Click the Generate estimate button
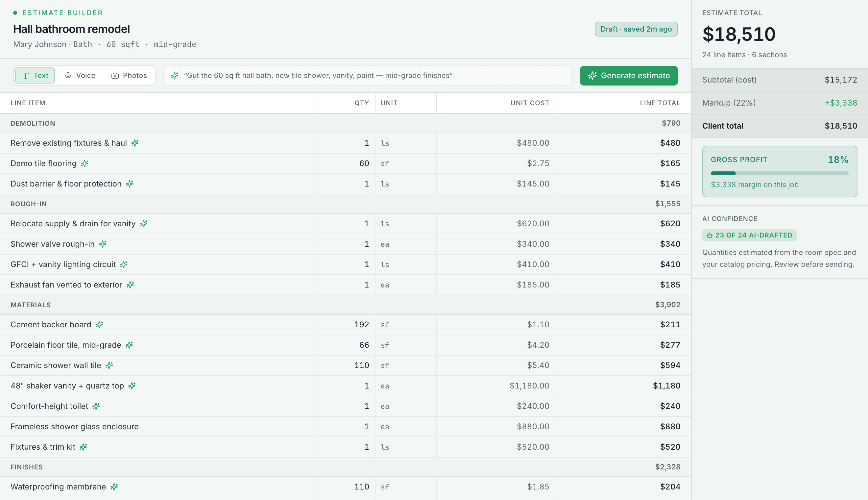 click(x=629, y=76)
